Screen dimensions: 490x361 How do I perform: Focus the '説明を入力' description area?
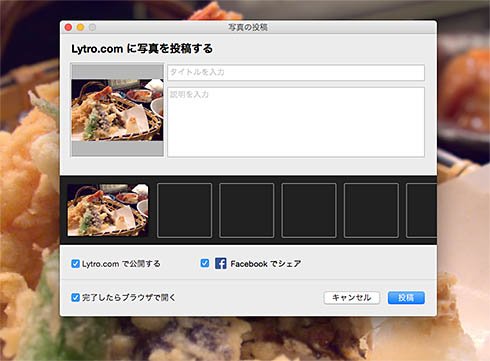pos(296,122)
